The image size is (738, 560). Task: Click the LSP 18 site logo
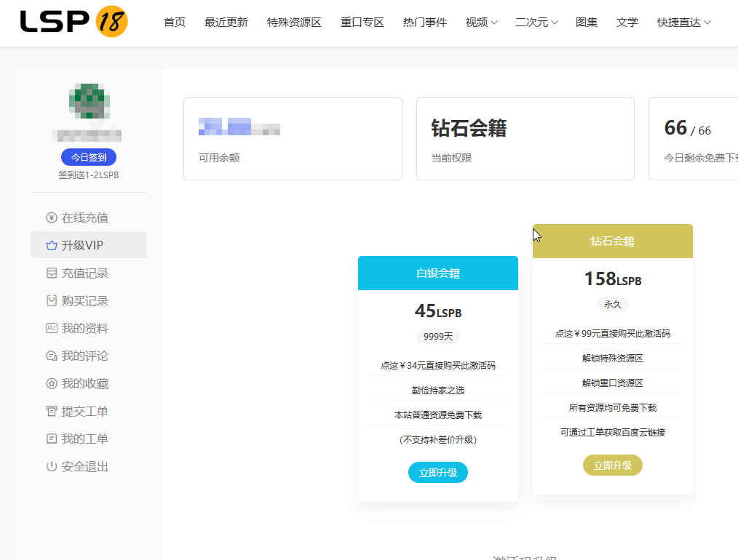(74, 22)
